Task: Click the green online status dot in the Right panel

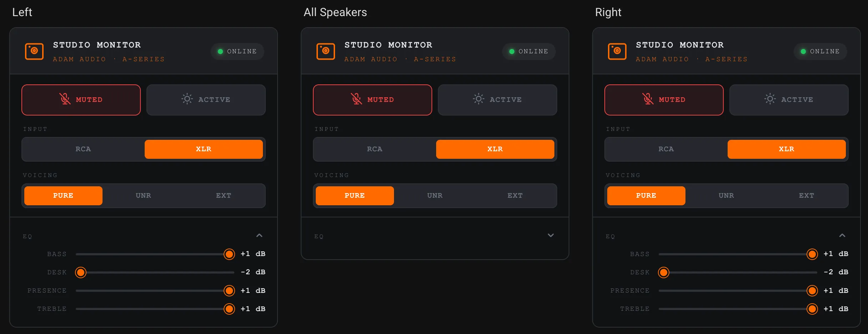Action: [x=803, y=51]
